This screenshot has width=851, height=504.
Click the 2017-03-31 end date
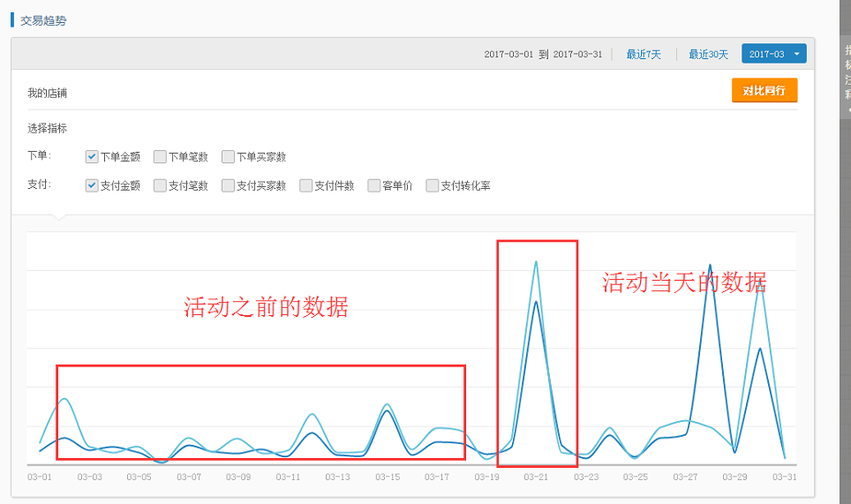click(x=578, y=55)
